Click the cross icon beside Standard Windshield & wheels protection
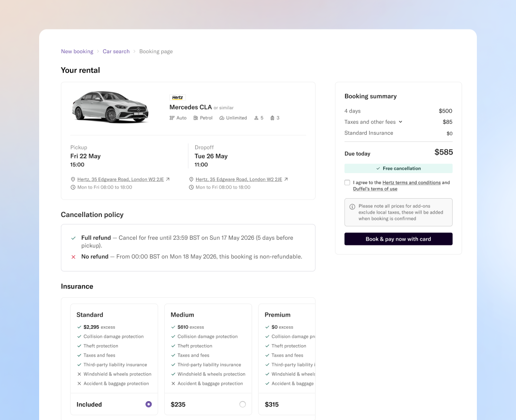The width and height of the screenshot is (516, 420). 79,374
